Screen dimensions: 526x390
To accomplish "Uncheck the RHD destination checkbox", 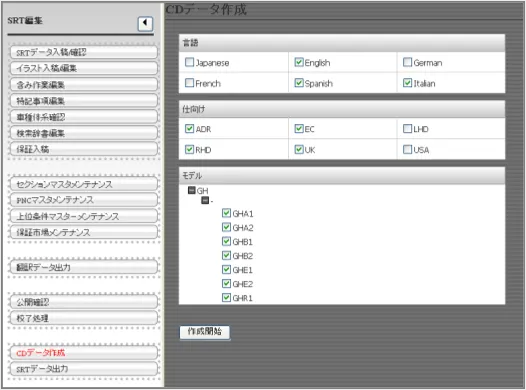I will coord(190,149).
